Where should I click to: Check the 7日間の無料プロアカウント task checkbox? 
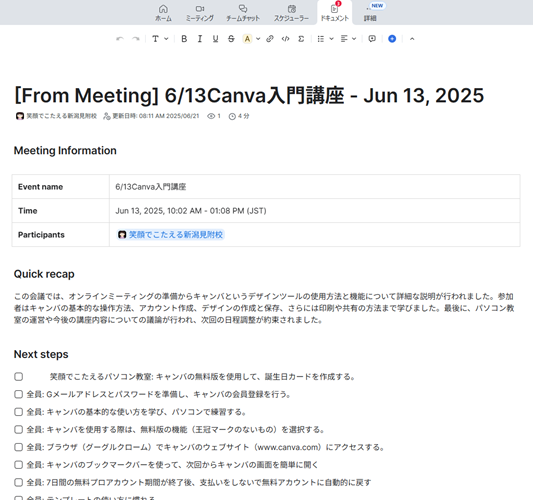(x=19, y=482)
